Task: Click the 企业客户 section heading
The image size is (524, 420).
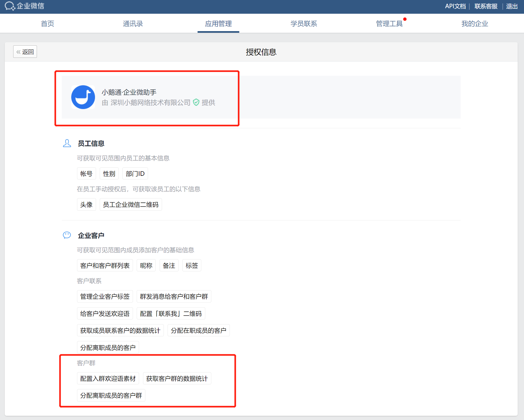Action: [91, 235]
